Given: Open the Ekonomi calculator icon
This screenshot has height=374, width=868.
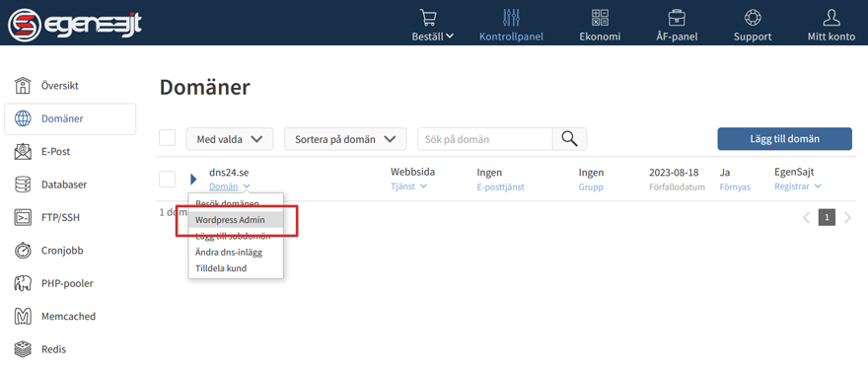Looking at the screenshot, I should pyautogui.click(x=600, y=18).
